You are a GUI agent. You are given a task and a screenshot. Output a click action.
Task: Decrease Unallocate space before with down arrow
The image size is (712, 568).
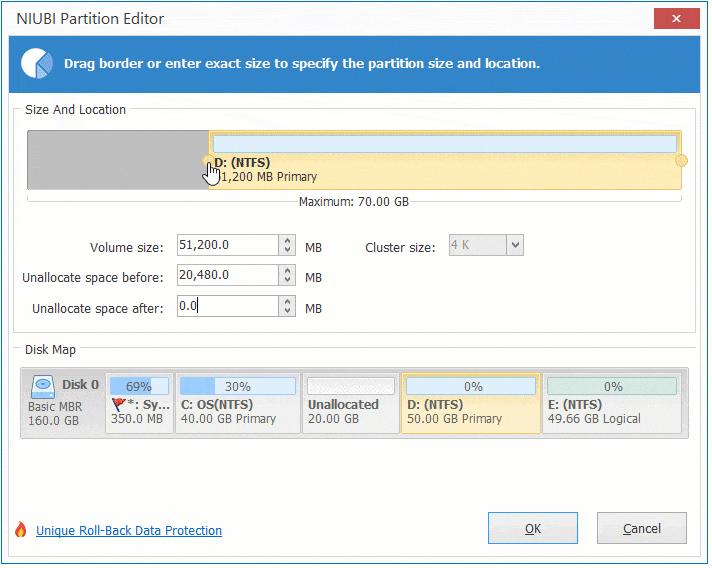288,281
